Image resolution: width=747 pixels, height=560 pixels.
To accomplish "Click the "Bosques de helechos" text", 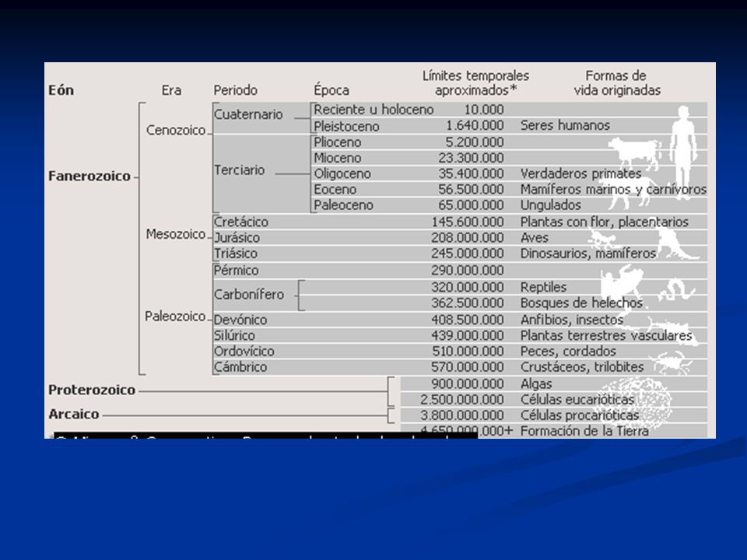I will pos(581,303).
